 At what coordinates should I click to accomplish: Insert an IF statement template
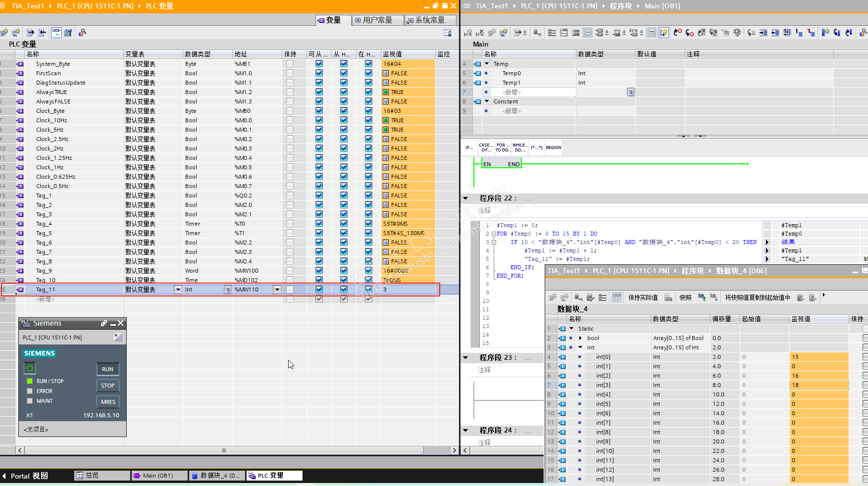(469, 147)
